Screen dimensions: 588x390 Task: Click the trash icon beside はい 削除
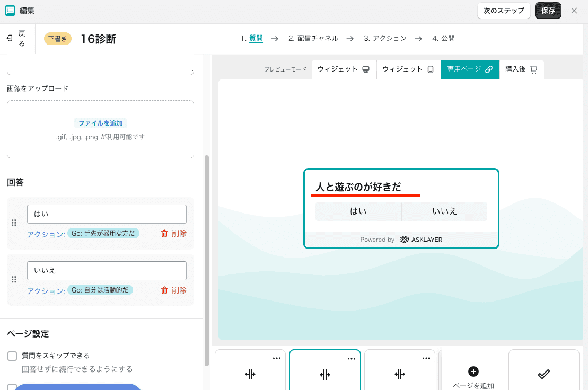pos(164,233)
